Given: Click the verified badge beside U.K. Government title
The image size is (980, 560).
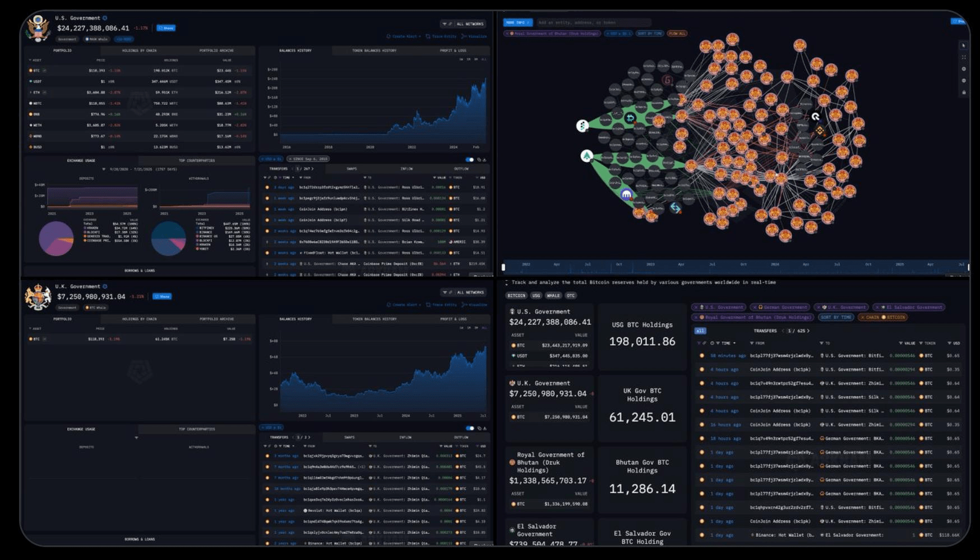Looking at the screenshot, I should [105, 286].
